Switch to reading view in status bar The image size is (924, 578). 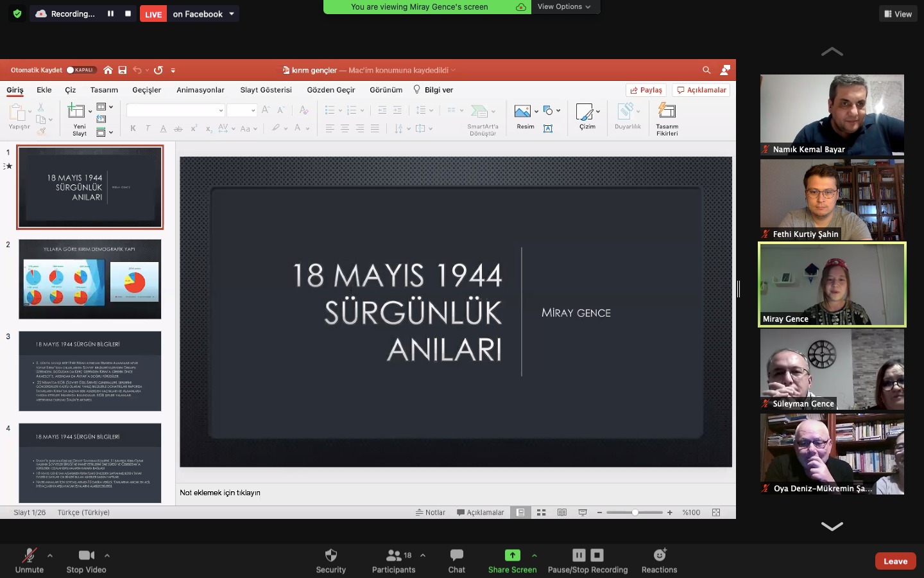tap(562, 512)
